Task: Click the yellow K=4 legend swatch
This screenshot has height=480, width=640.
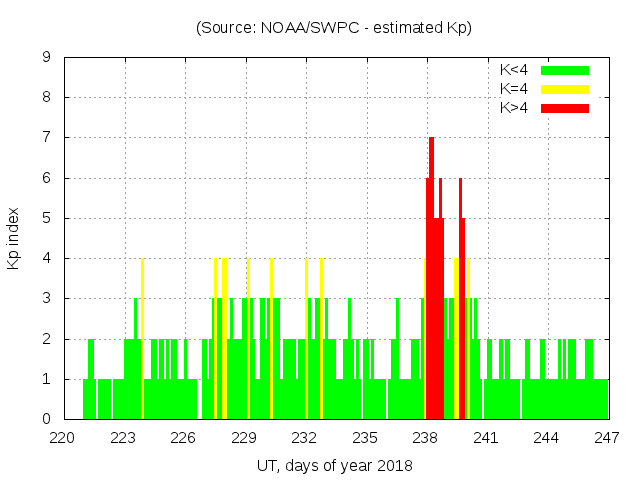Action: [565, 89]
